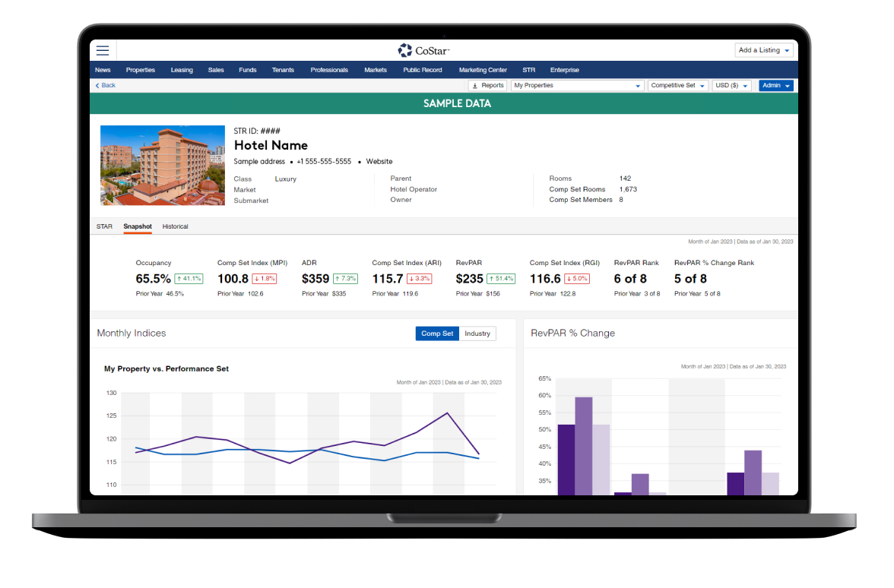Click the Back arrow link
894x588 pixels.
105,86
